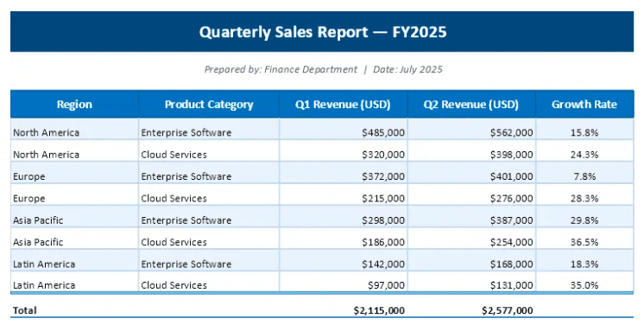Select the Total row label
The height and width of the screenshot is (325, 644).
click(25, 310)
